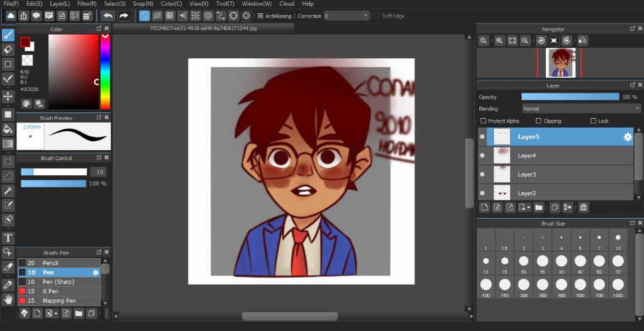Open snap settings gear

247,16
